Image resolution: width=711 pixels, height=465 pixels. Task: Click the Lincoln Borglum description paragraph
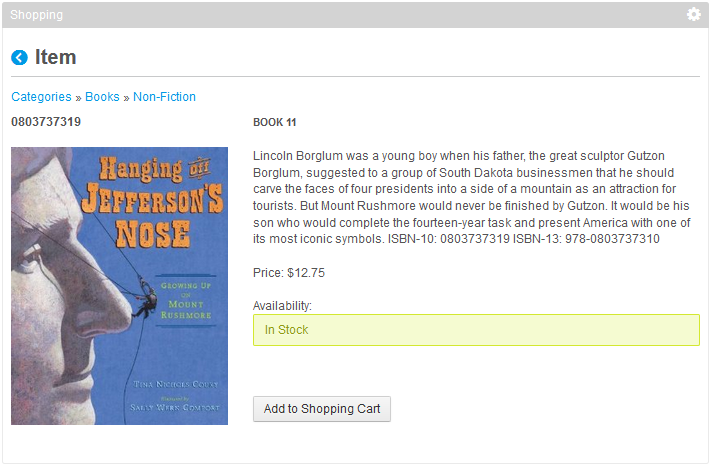pos(472,197)
